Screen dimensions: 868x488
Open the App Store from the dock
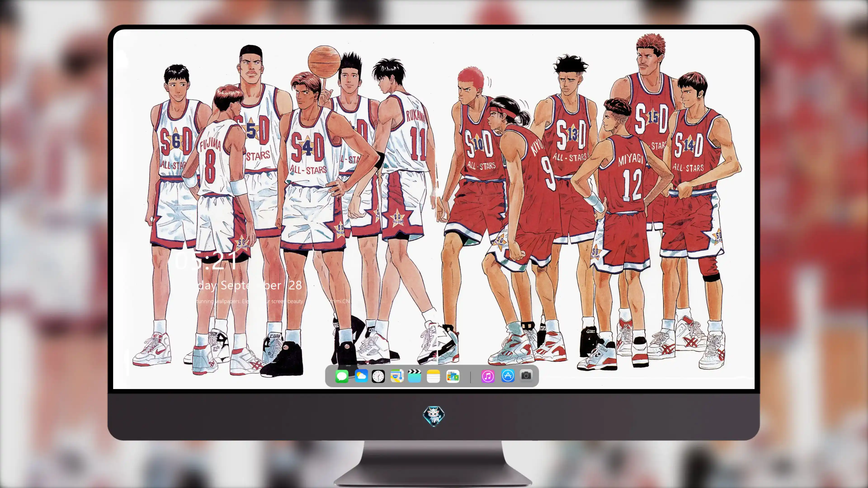click(x=507, y=376)
